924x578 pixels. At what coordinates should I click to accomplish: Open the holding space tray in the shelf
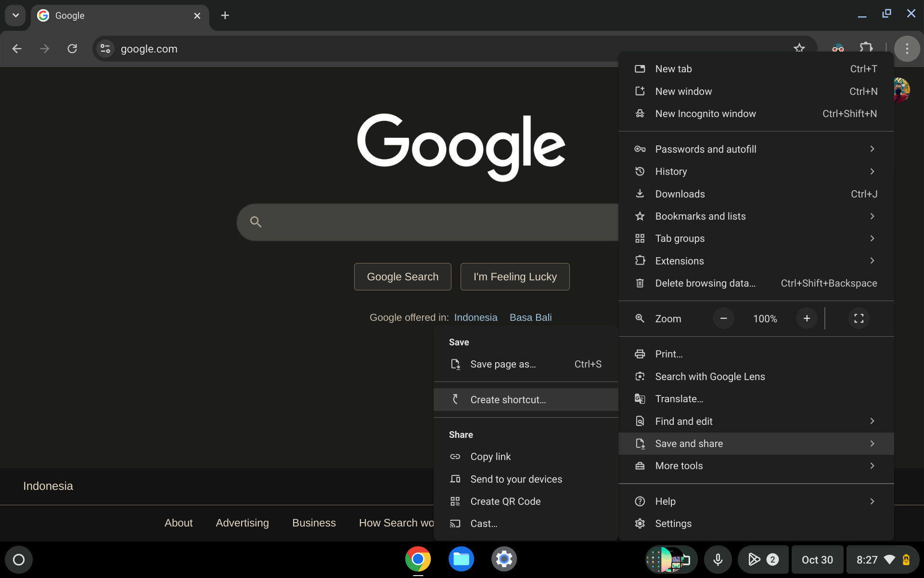pyautogui.click(x=671, y=560)
